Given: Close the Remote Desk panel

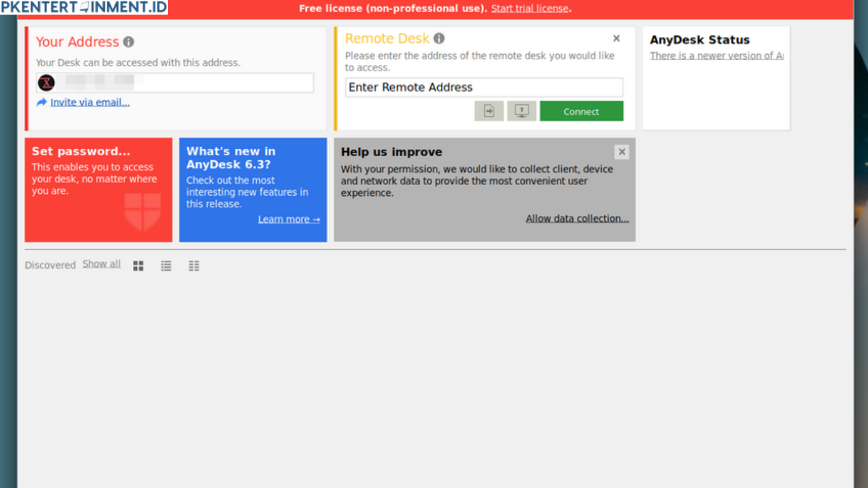Looking at the screenshot, I should [x=616, y=39].
